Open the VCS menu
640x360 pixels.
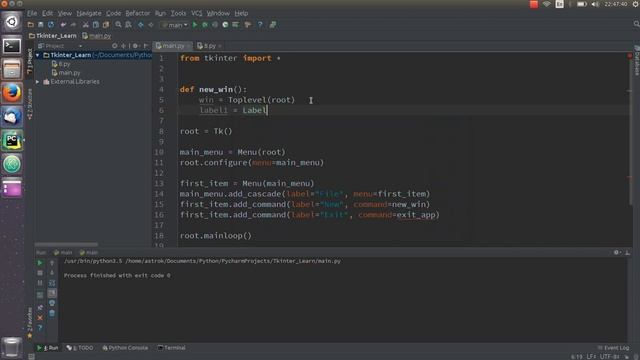(196, 13)
